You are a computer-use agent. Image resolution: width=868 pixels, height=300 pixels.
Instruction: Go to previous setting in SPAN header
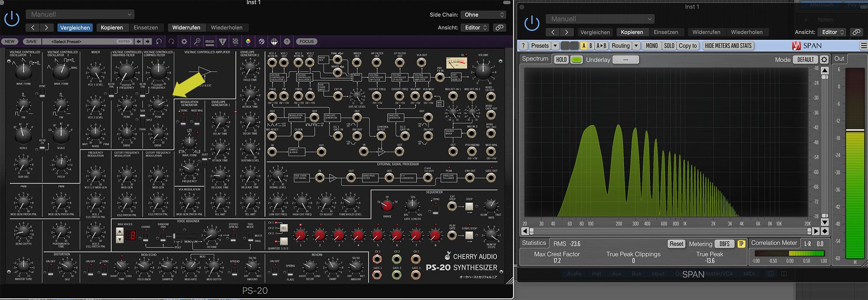click(x=552, y=32)
